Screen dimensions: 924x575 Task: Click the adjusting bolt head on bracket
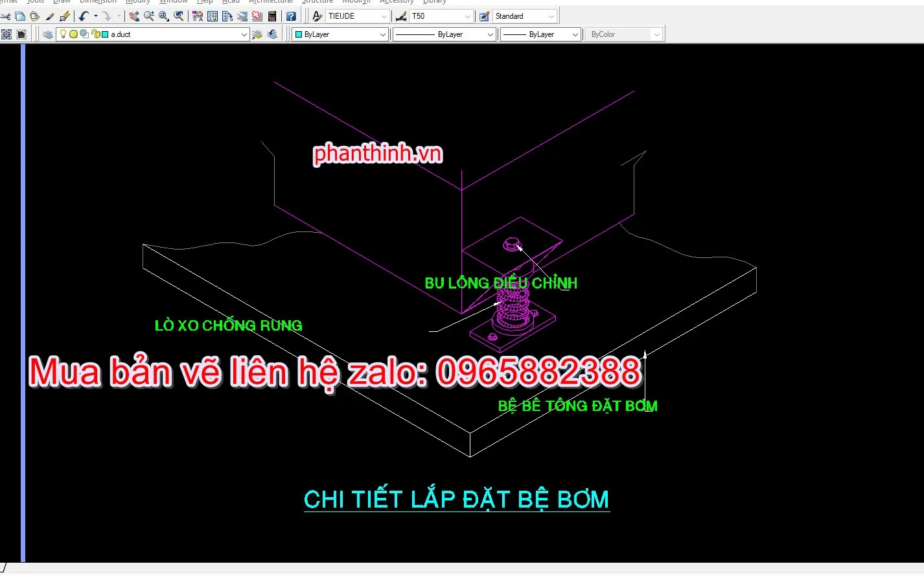click(512, 244)
